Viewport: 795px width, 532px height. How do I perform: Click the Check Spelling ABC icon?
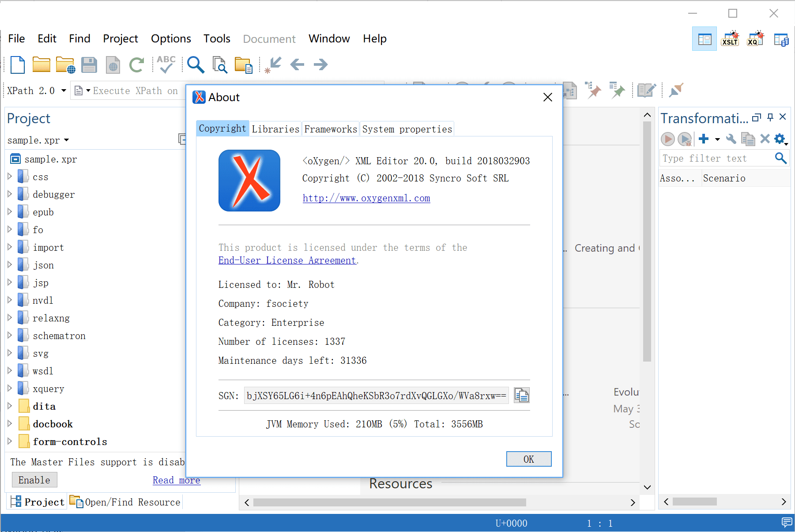[166, 64]
